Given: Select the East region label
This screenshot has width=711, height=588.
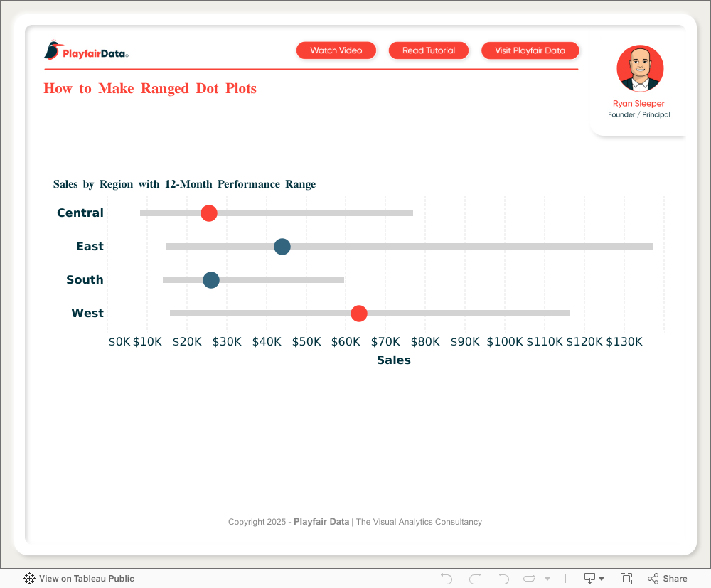Looking at the screenshot, I should [x=90, y=246].
